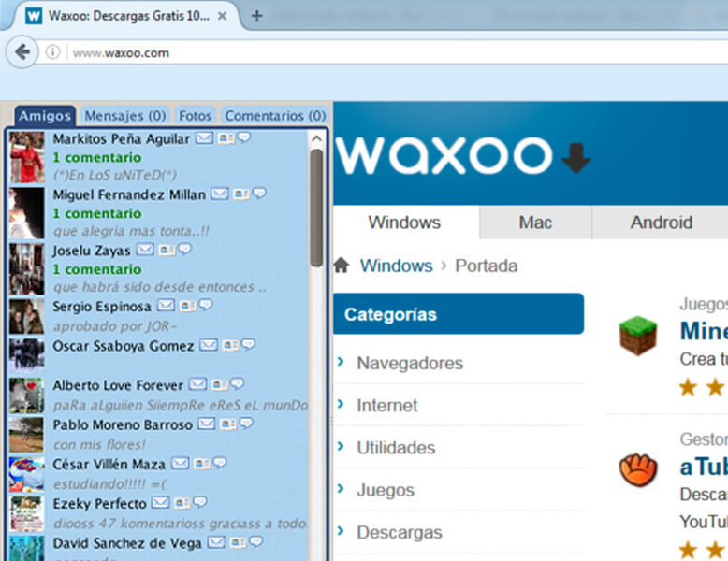
Task: Open the Descargas category link
Action: 400,532
